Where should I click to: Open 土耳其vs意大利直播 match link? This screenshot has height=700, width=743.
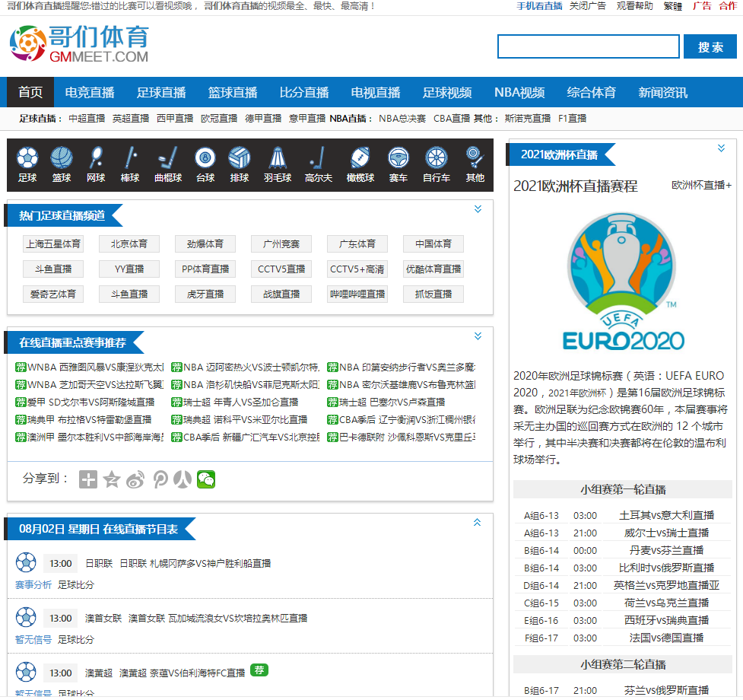point(667,515)
